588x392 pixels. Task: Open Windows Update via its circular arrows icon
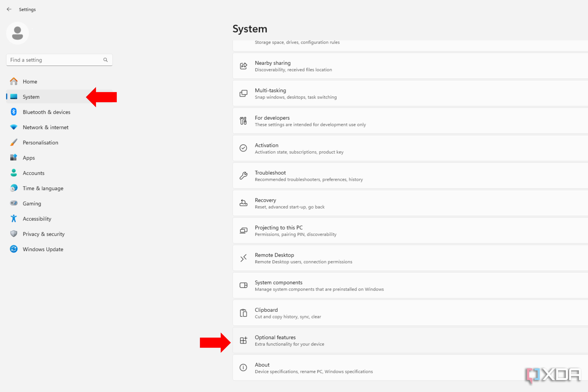(x=14, y=249)
